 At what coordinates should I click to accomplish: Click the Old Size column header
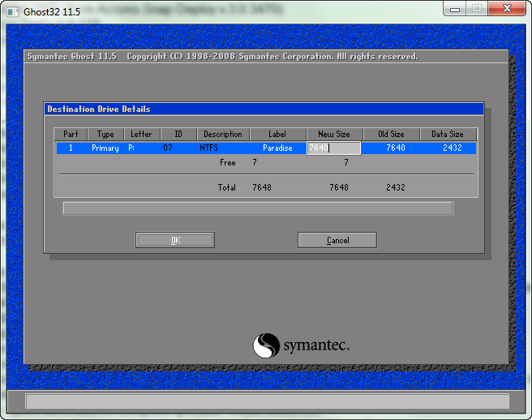point(391,135)
